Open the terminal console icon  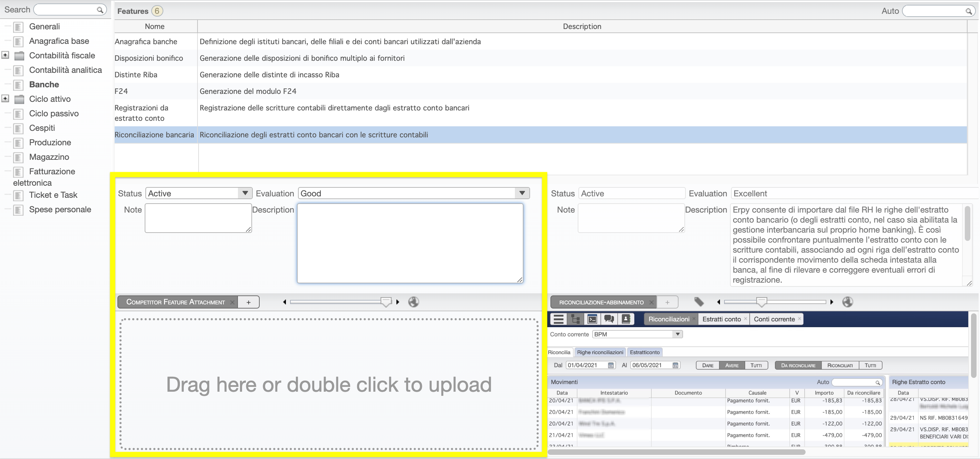pos(592,319)
